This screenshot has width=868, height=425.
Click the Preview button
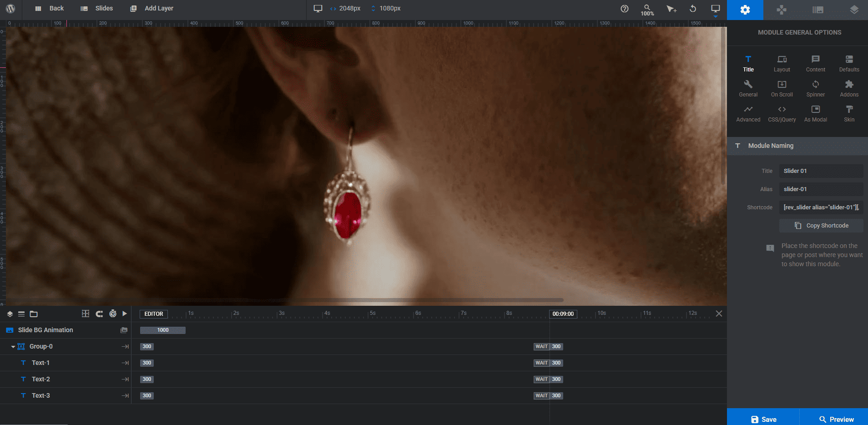(836, 419)
